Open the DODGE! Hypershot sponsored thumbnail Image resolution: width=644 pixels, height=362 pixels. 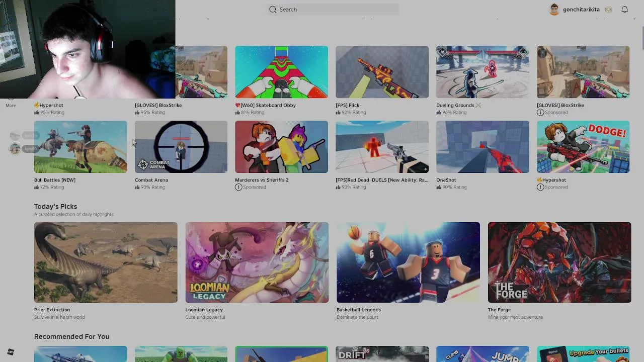[x=583, y=147]
